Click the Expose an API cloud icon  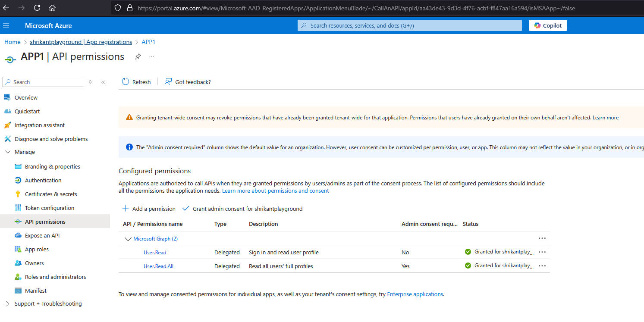[18, 235]
